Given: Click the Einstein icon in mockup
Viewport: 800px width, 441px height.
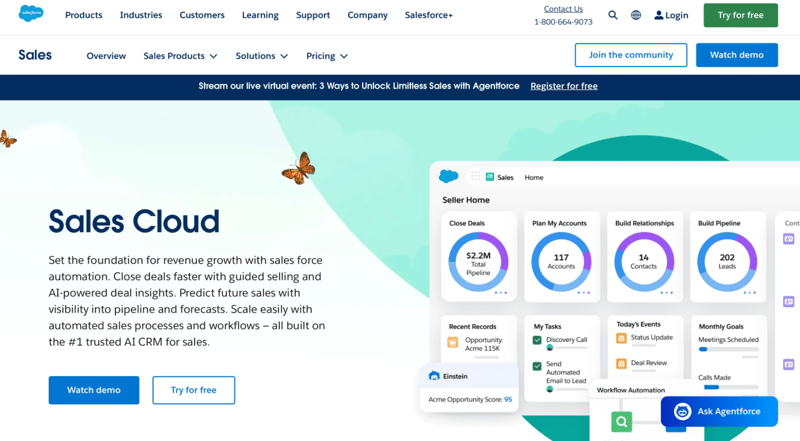Looking at the screenshot, I should pos(434,376).
